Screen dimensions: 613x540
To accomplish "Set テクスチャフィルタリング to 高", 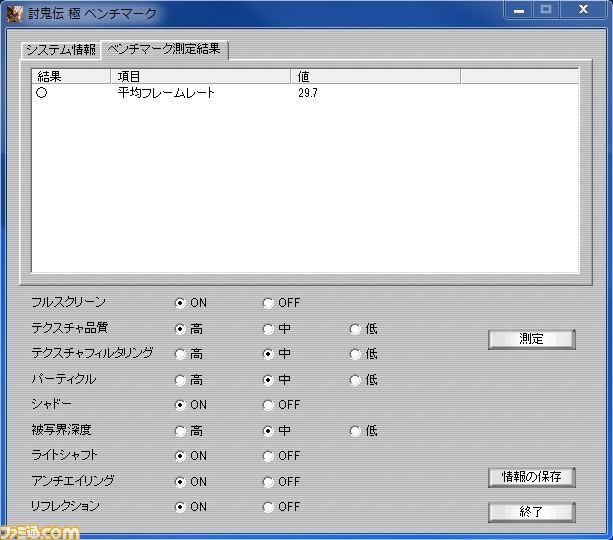I will [x=180, y=354].
